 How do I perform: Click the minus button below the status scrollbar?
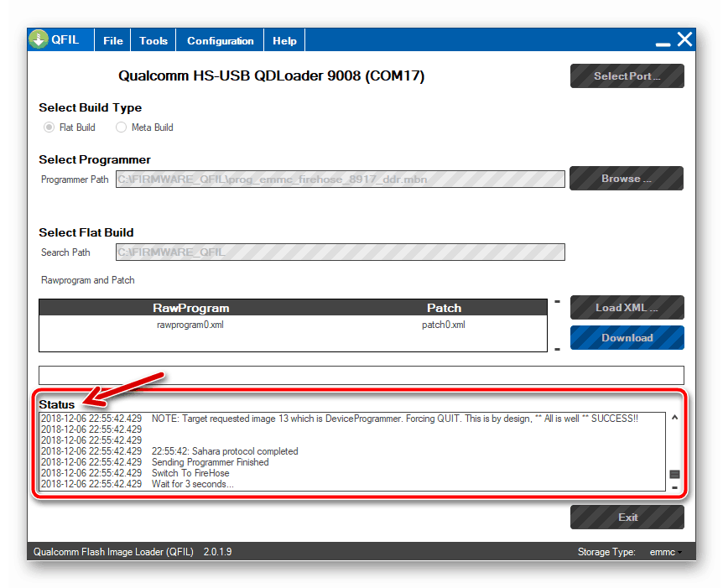(x=674, y=487)
